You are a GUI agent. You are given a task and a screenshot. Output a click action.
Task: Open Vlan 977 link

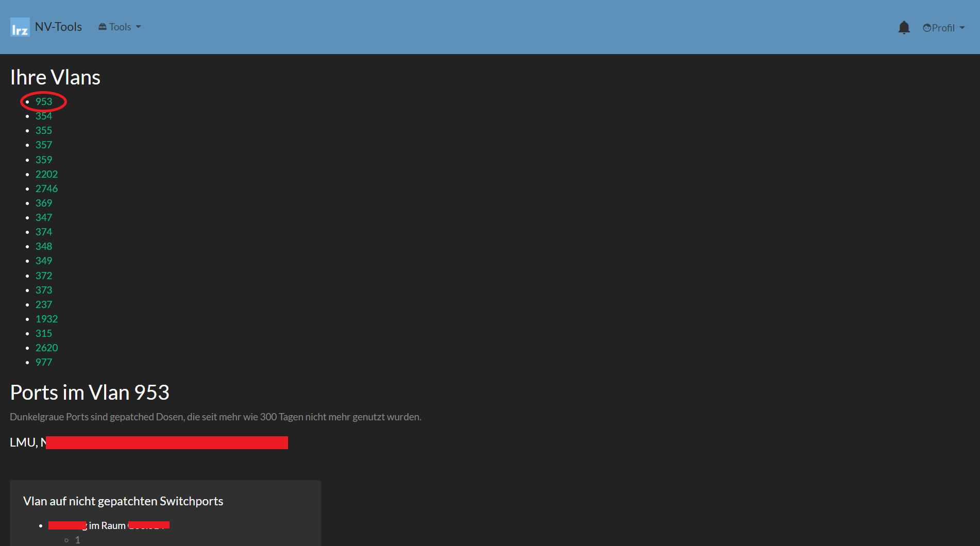(44, 362)
